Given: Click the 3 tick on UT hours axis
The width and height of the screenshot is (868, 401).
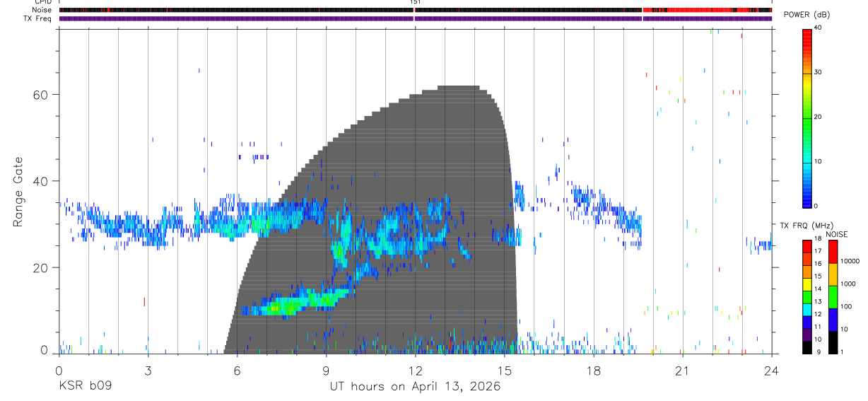Looking at the screenshot, I should pyautogui.click(x=148, y=369).
